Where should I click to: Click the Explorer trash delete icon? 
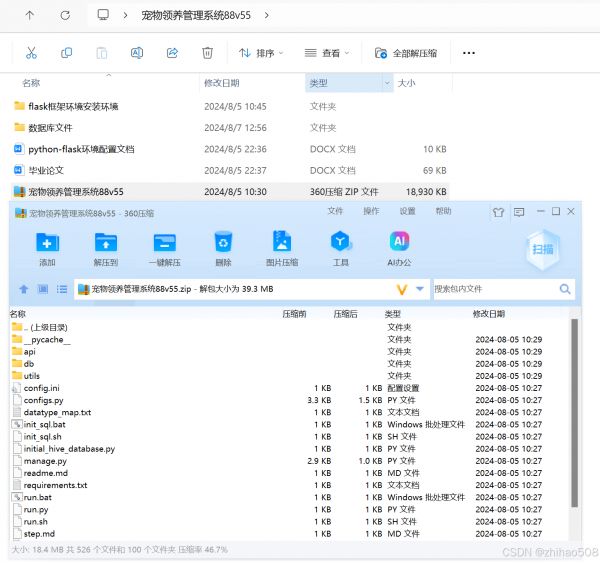coord(207,53)
